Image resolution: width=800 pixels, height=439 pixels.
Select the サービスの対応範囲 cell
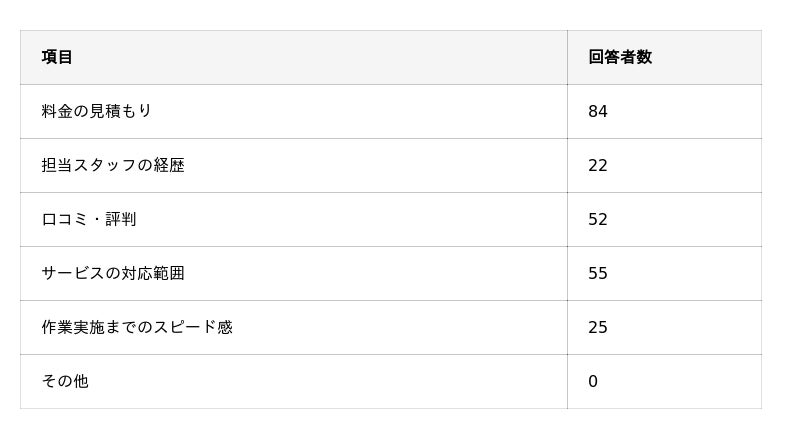[113, 273]
